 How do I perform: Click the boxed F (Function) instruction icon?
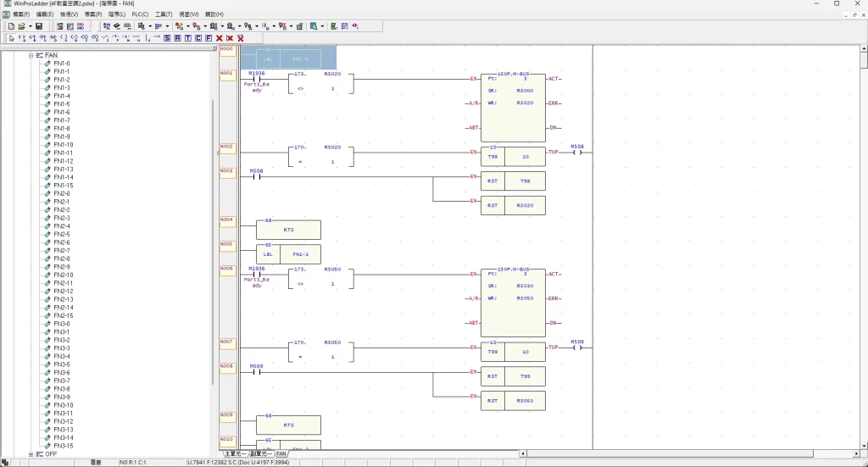click(209, 38)
